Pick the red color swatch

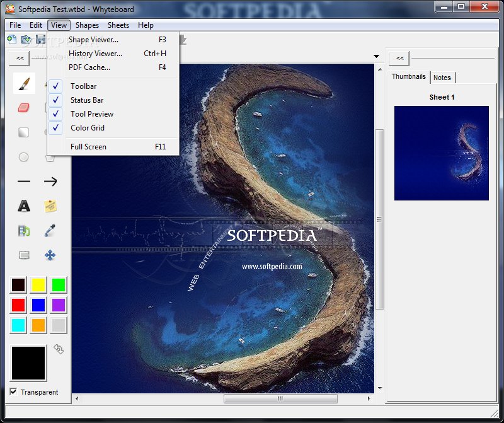coord(18,305)
